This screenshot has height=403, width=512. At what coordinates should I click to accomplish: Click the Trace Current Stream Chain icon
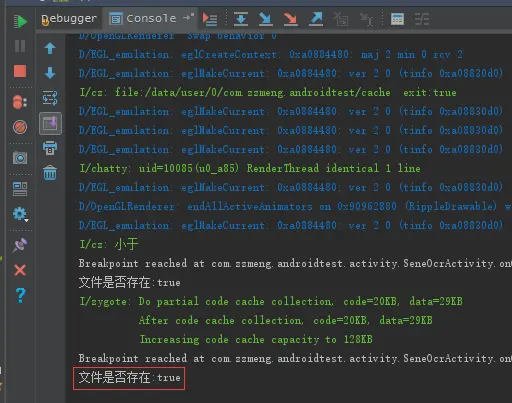tap(422, 19)
